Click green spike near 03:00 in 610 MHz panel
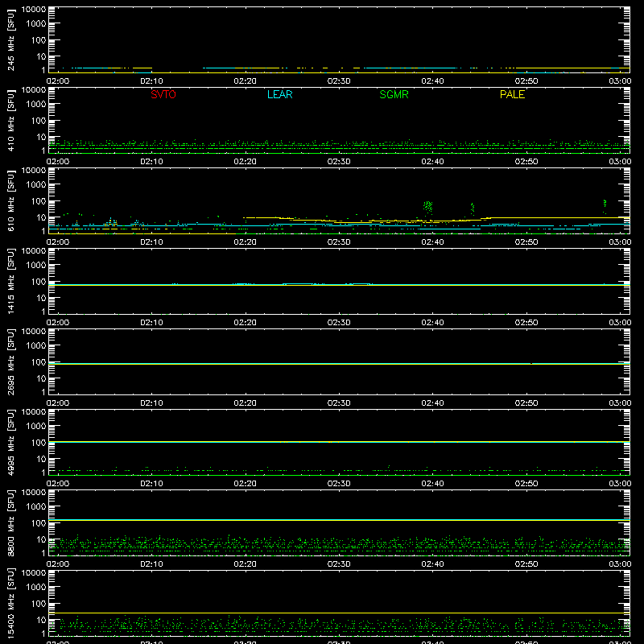The height and width of the screenshot is (644, 644). [605, 206]
